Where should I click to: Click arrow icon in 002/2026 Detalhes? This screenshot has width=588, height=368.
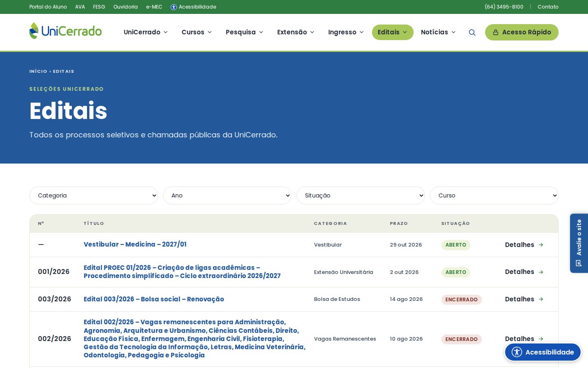(541, 339)
